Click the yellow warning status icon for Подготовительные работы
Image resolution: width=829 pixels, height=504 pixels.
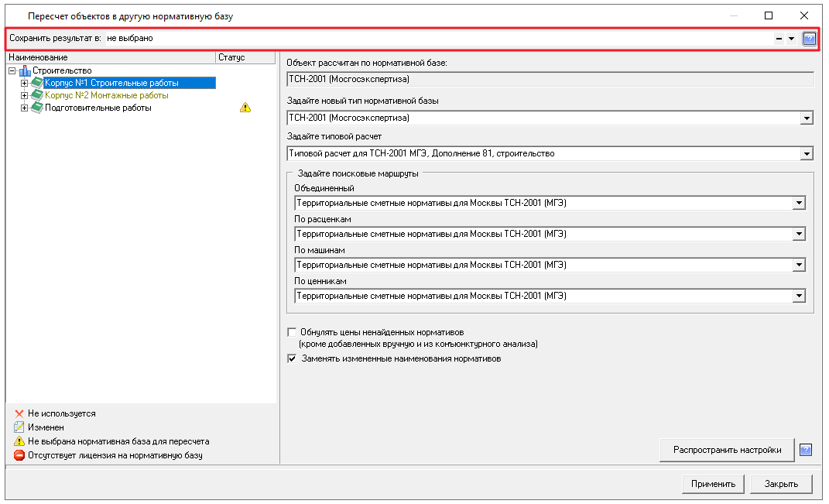coord(245,108)
